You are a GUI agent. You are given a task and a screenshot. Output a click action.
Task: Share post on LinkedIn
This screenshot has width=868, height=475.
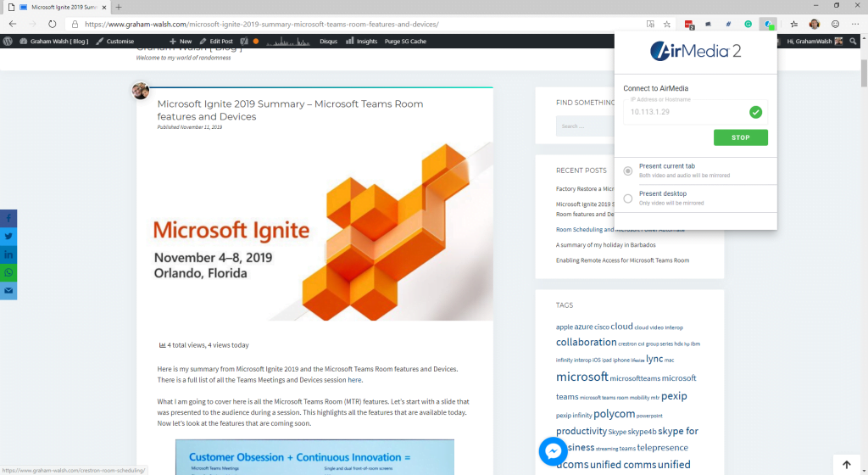click(x=8, y=254)
